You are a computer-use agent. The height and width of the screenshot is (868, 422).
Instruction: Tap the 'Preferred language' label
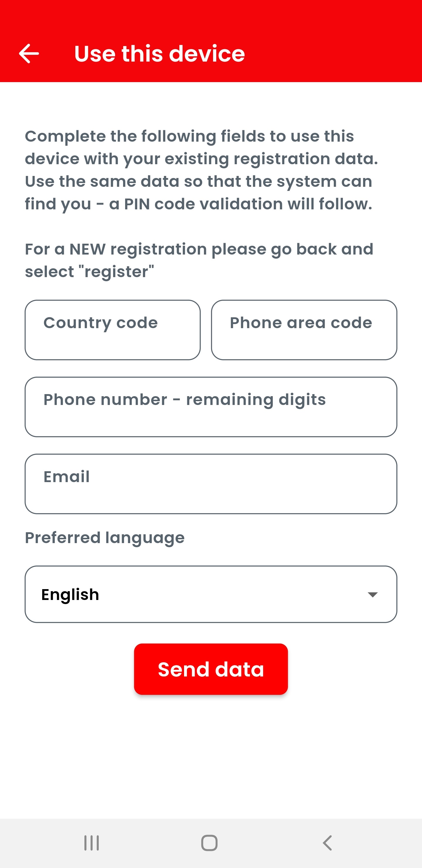(x=105, y=538)
